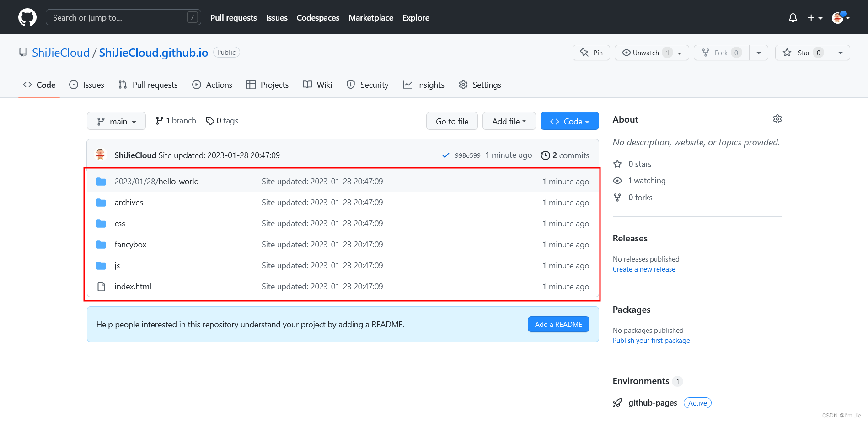Click the commit author avatar
868x422 pixels.
click(101, 155)
